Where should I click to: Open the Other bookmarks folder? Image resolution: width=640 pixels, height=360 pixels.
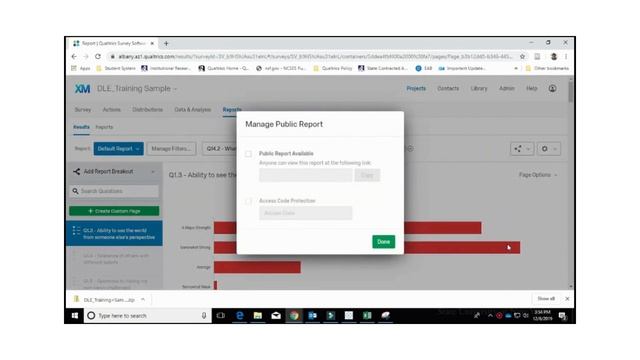(x=547, y=69)
